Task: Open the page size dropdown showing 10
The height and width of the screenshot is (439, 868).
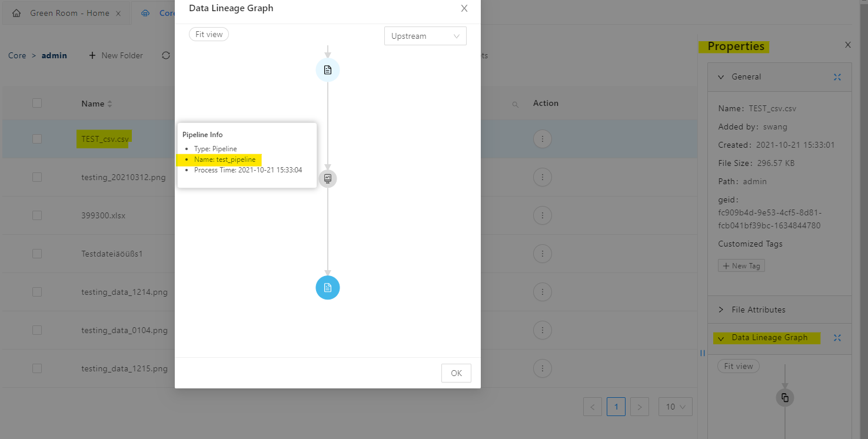Action: point(676,407)
